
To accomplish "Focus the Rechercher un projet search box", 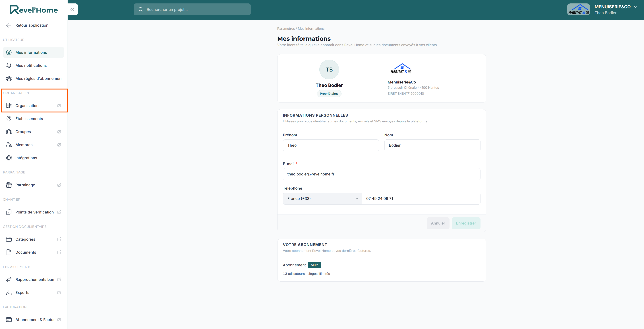I will coord(192,9).
